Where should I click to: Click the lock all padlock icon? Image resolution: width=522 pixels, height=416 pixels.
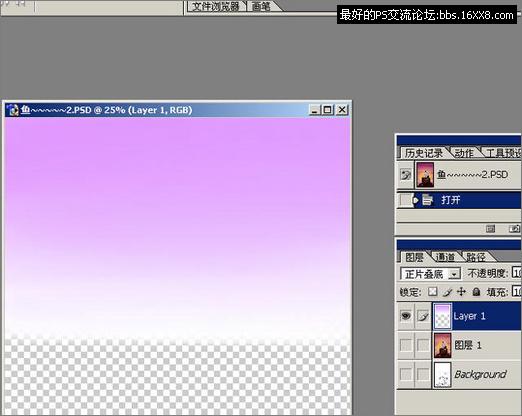[x=476, y=292]
